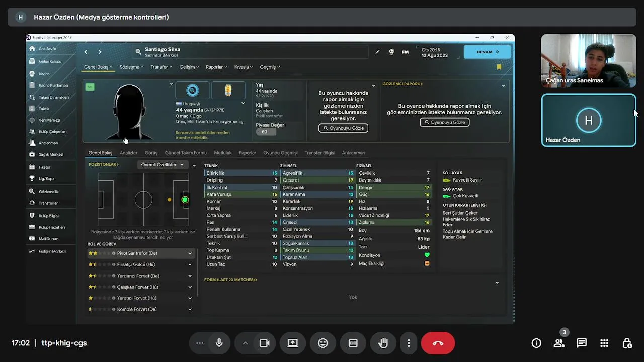This screenshot has height=362, width=644.
Task: Toggle captions in call toolbar
Action: (x=353, y=343)
